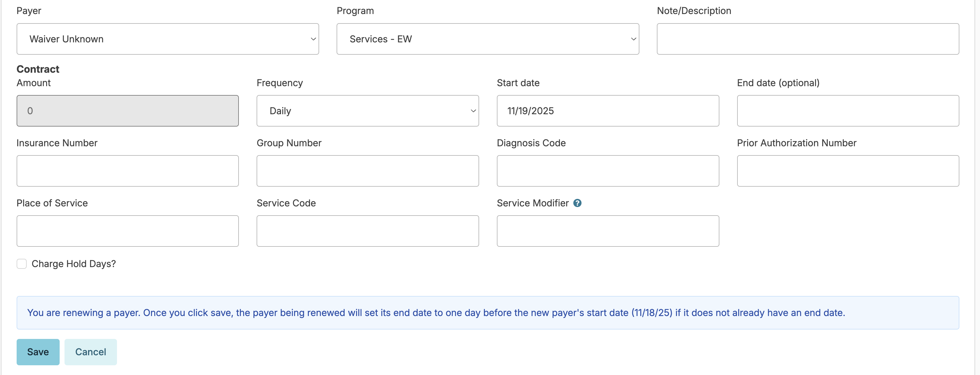
Task: Select the Insurance Number field
Action: click(x=127, y=171)
